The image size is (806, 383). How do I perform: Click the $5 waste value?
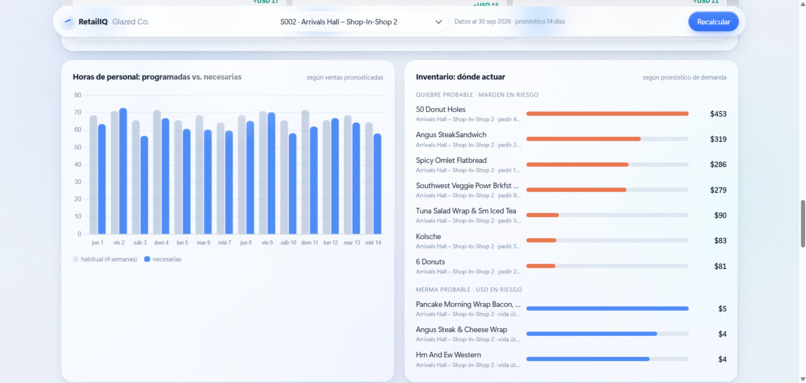[722, 309]
